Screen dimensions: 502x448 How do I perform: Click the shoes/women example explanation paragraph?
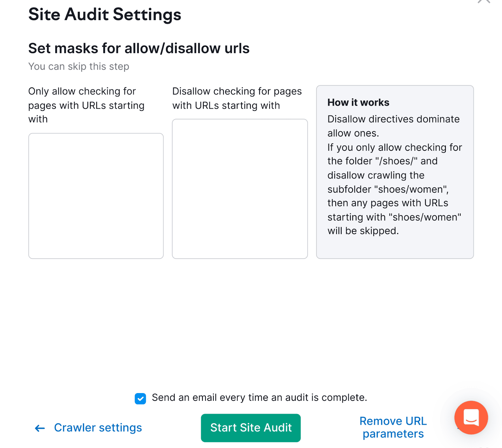395,189
